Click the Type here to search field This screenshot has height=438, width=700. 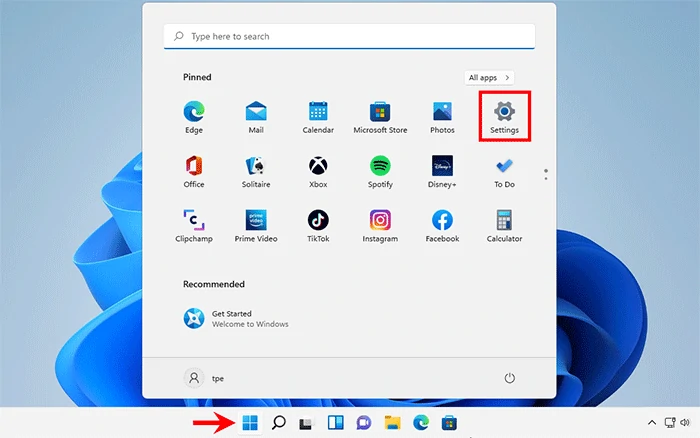click(349, 36)
